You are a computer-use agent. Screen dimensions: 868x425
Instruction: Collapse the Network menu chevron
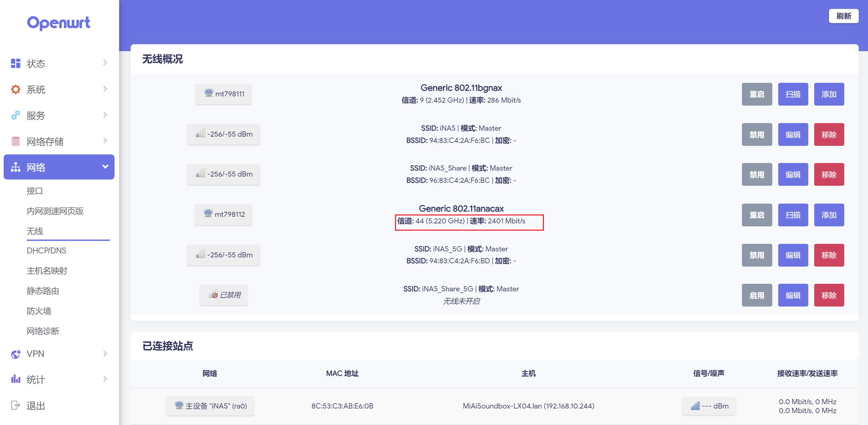(105, 167)
